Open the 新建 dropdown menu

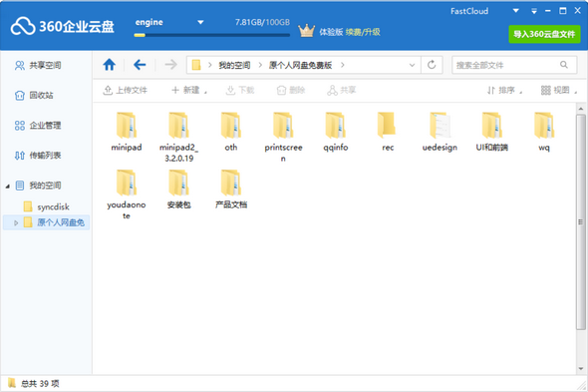point(188,90)
